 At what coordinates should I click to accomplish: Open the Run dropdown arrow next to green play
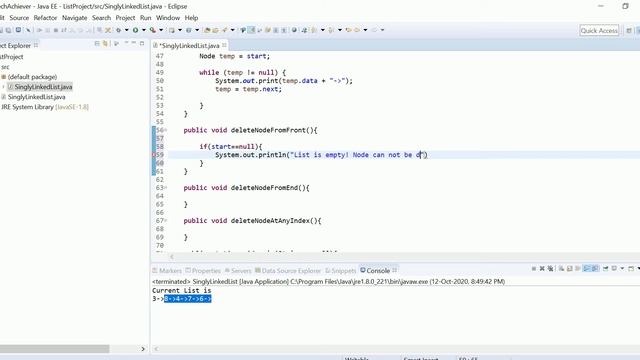point(143,30)
